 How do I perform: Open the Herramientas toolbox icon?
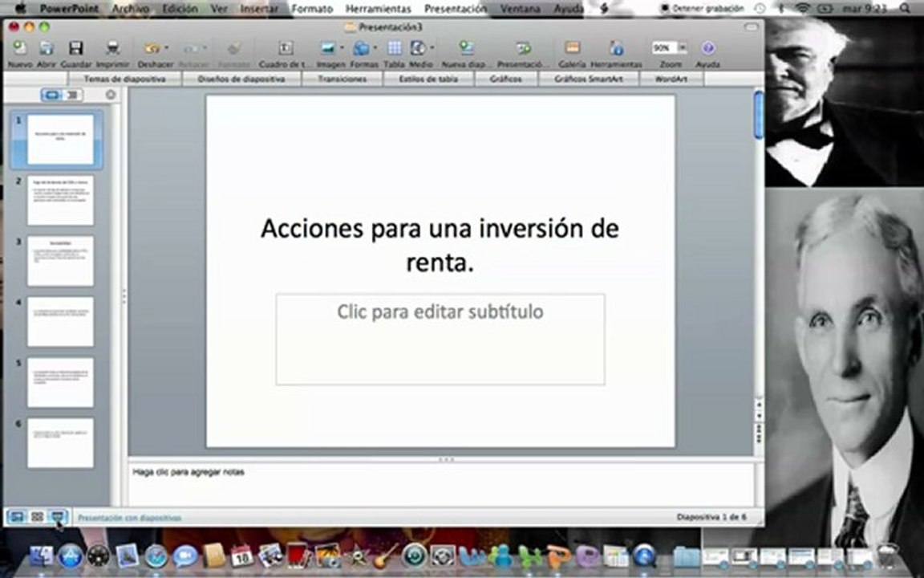point(616,48)
